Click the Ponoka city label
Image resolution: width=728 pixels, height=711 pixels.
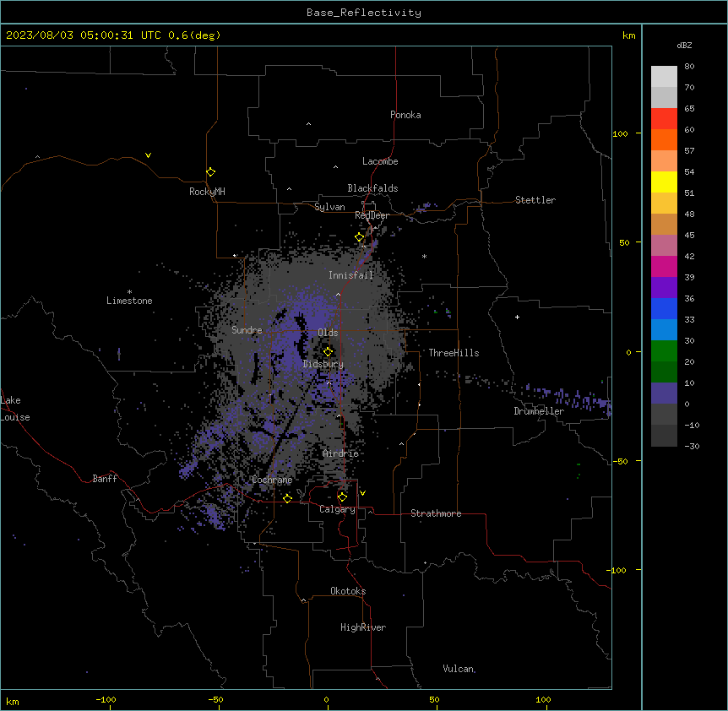coord(405,115)
